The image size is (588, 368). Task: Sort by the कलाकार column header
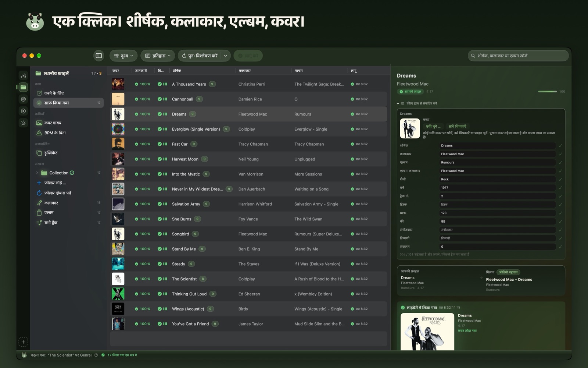245,71
